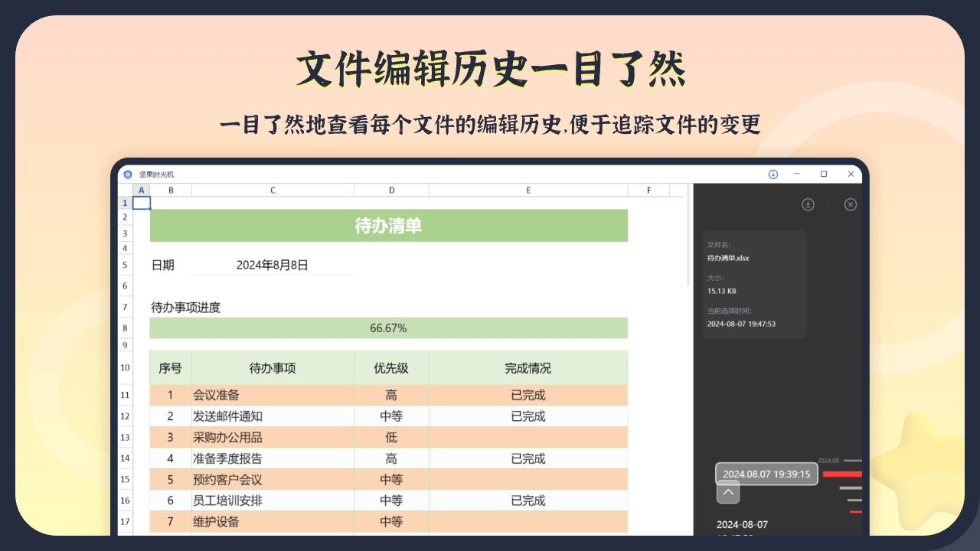The width and height of the screenshot is (980, 551).
Task: Click the file name 待办清单.xlsx in the info panel
Action: click(x=727, y=258)
